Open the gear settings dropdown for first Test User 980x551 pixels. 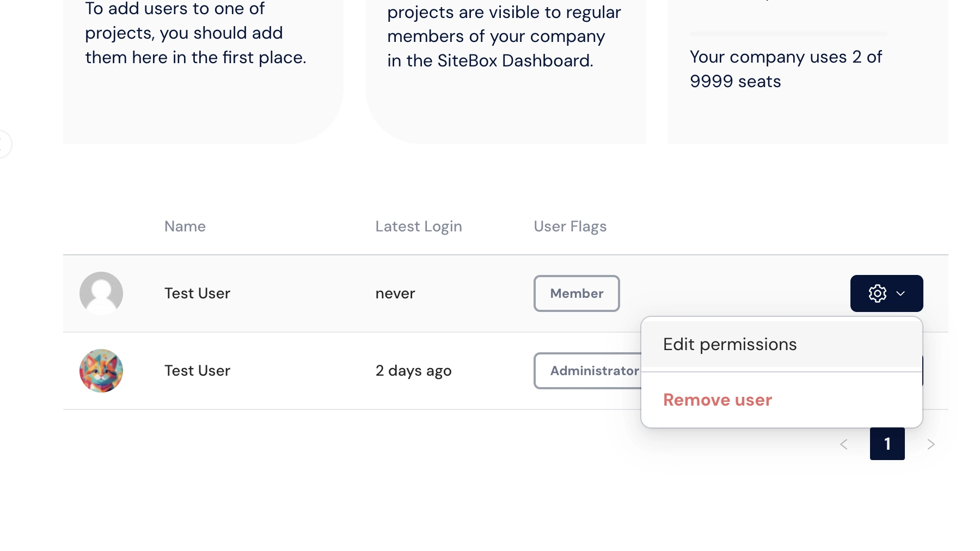click(886, 293)
